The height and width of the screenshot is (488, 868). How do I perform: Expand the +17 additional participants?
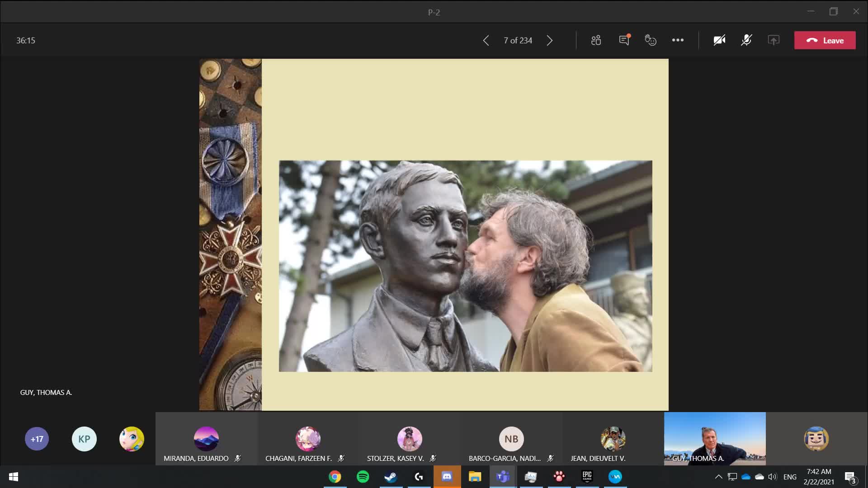pyautogui.click(x=37, y=439)
